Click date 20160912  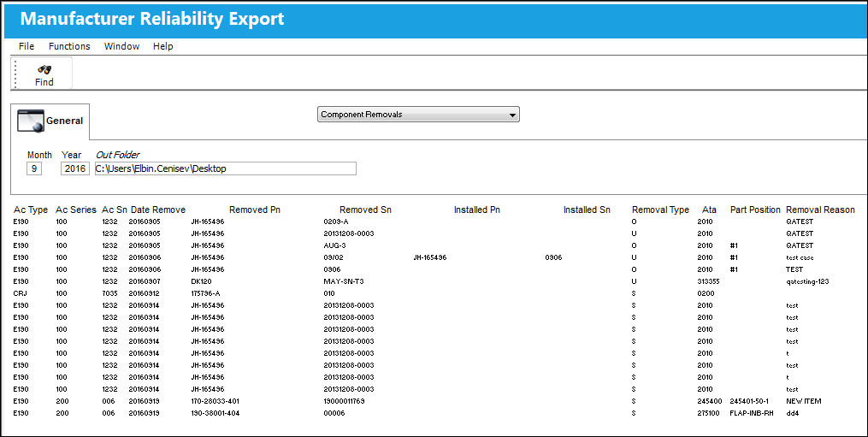click(144, 293)
